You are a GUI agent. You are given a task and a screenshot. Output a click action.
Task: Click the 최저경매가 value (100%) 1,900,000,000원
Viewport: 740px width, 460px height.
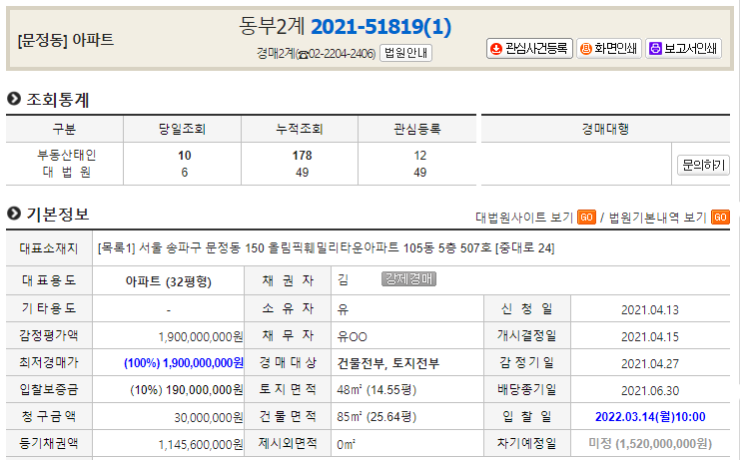(184, 363)
